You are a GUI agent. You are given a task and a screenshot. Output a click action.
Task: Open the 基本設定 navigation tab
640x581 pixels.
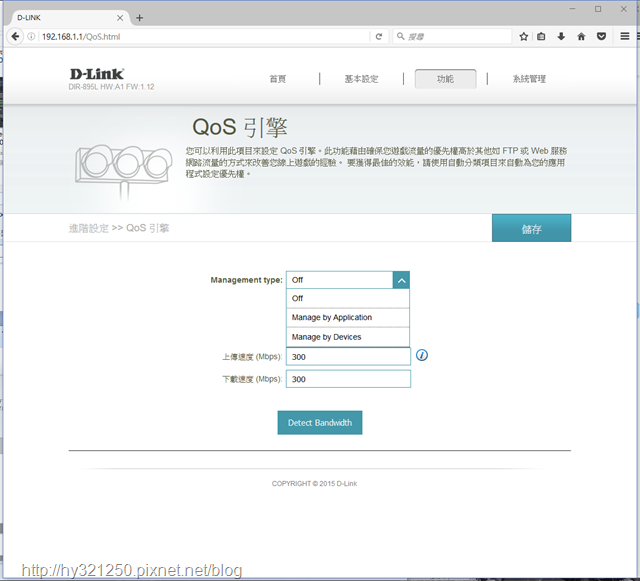(361, 79)
